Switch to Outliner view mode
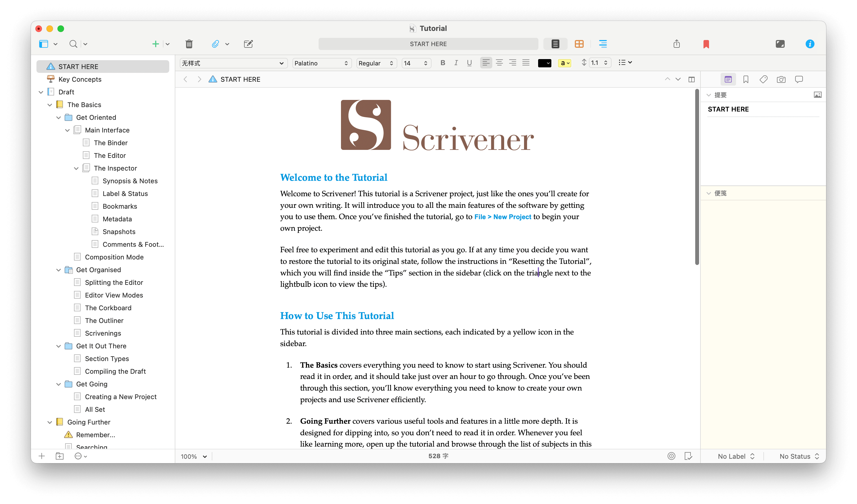 (602, 43)
